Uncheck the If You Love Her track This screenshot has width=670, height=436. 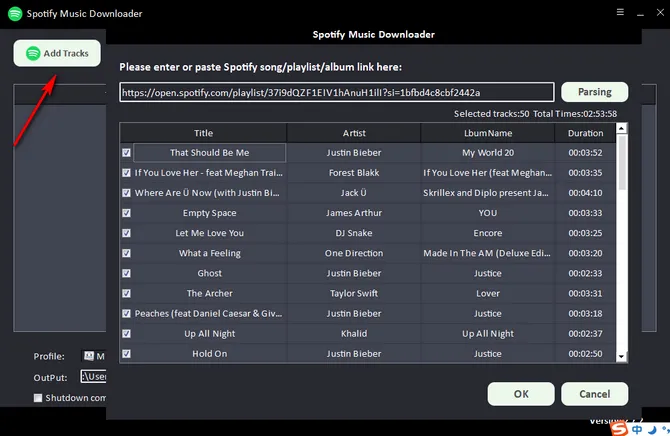[126, 173]
